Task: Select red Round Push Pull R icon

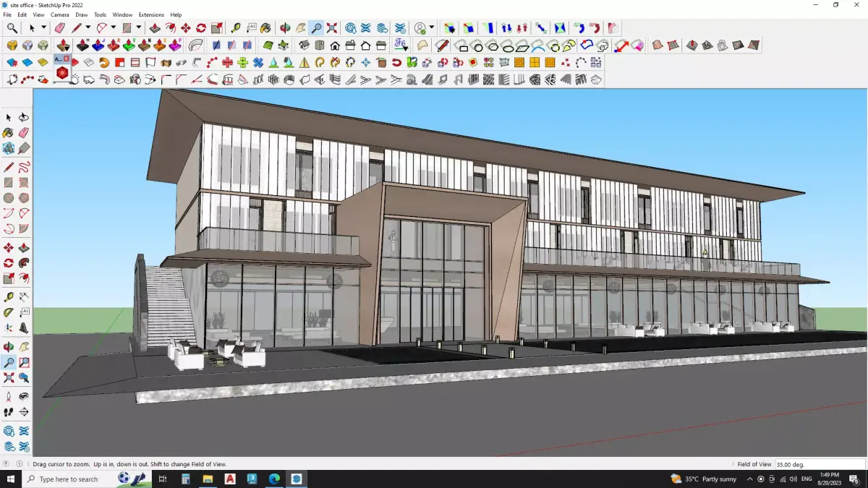Action: pyautogui.click(x=112, y=45)
